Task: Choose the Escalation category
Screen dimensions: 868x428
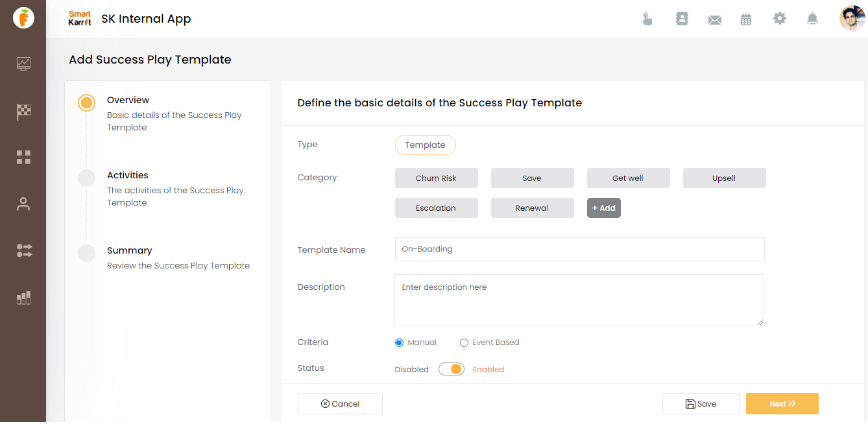Action: tap(437, 208)
